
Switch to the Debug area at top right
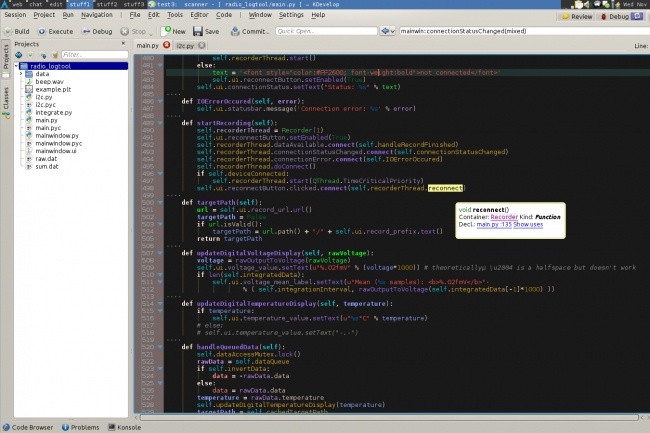615,17
